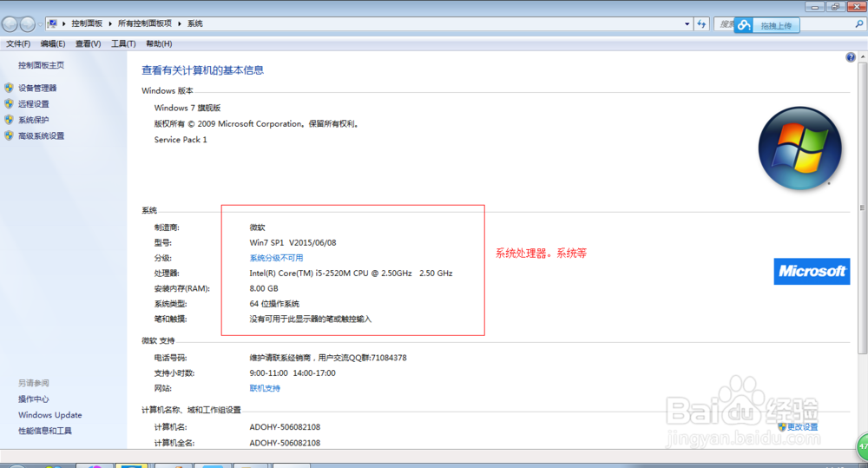
Task: Click scrollbar up arrow
Action: pyautogui.click(x=863, y=57)
